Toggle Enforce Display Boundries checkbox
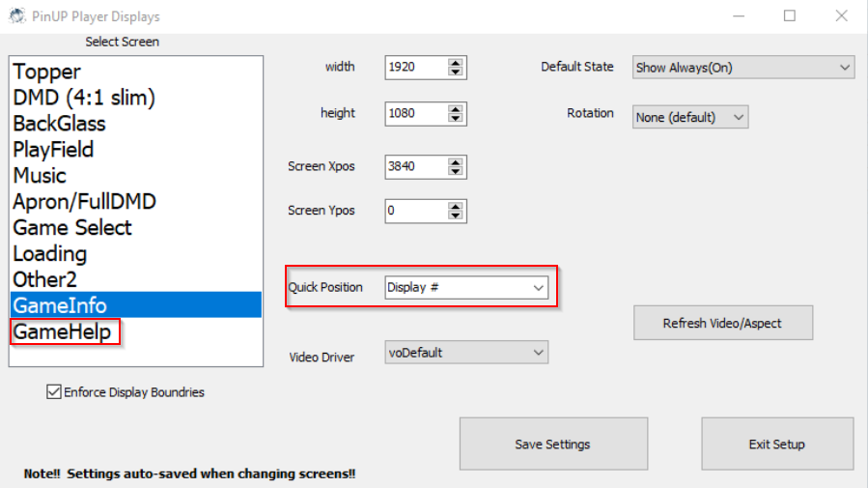This screenshot has width=868, height=488. pos(53,392)
